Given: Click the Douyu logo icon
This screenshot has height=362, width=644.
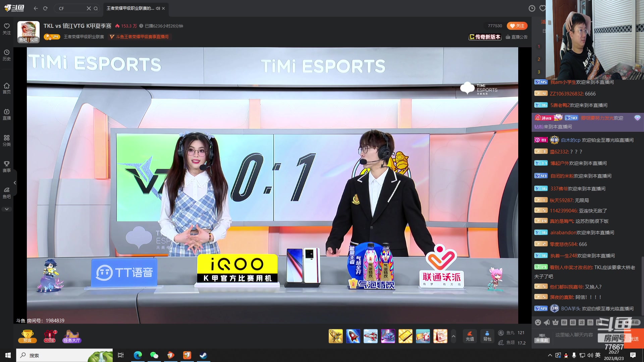Looking at the screenshot, I should coord(14,8).
